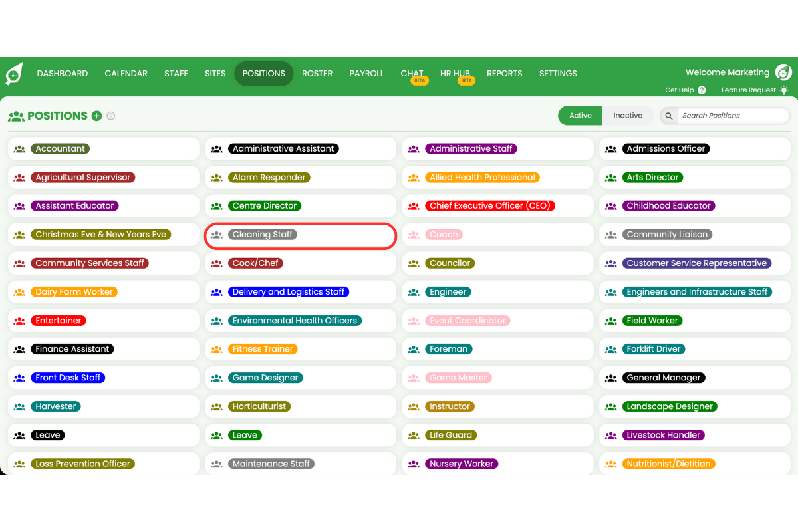The width and height of the screenshot is (798, 532).
Task: Open the help question-mark icon beside POSITIONS heading
Action: coord(110,115)
